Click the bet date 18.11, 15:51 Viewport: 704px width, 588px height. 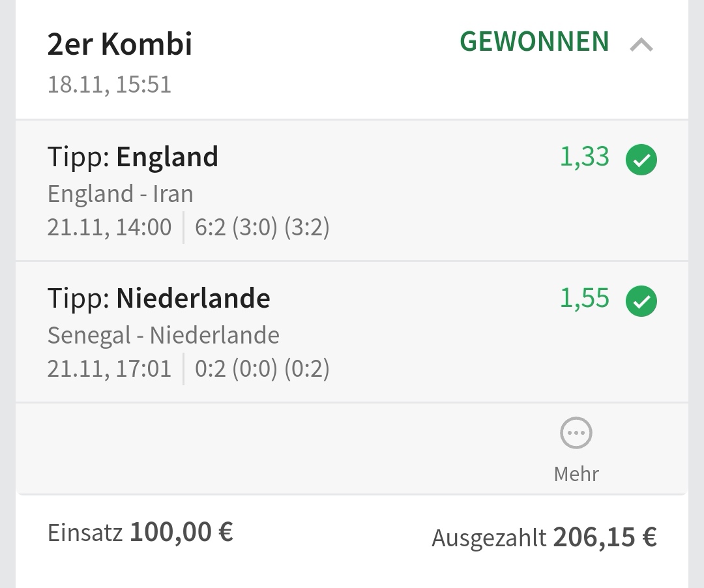point(110,85)
